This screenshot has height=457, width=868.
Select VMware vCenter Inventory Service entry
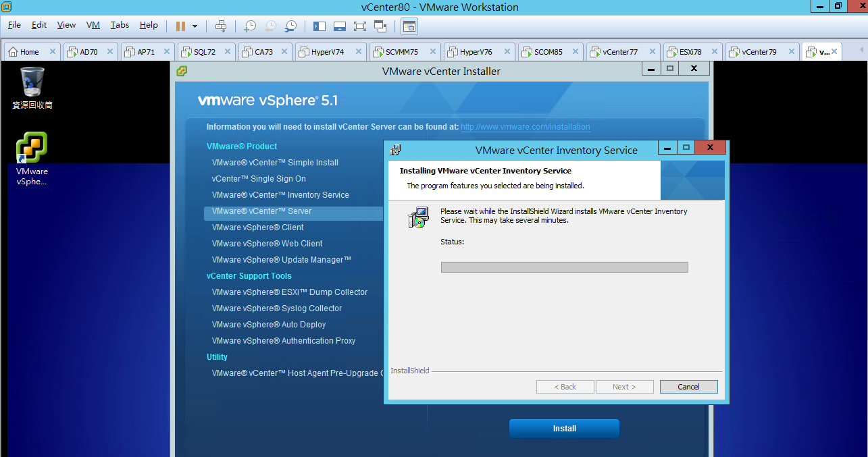280,195
